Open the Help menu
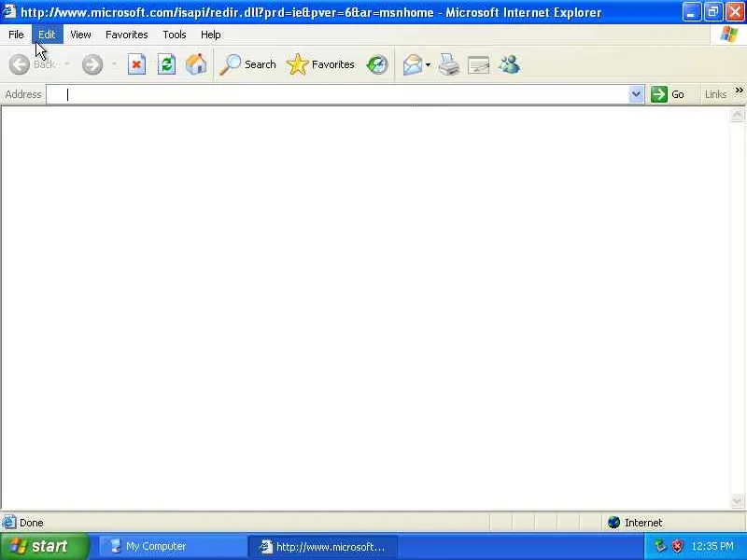This screenshot has width=747, height=560. click(x=211, y=35)
